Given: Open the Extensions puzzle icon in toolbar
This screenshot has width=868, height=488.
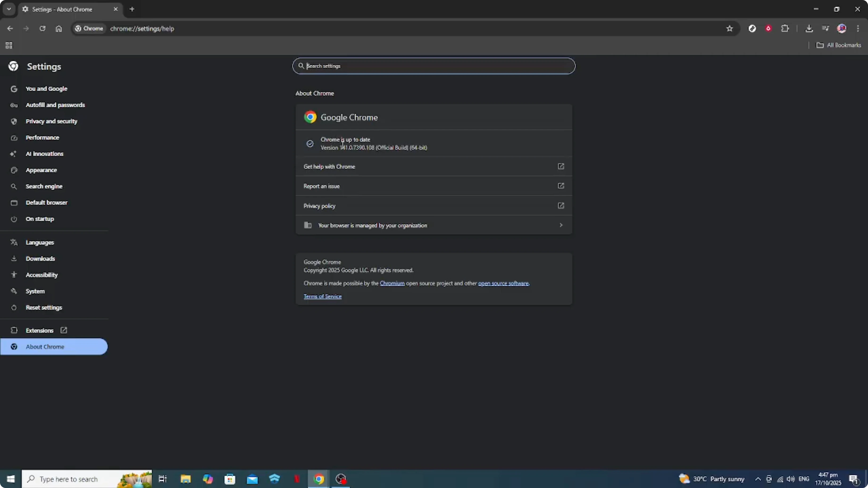Looking at the screenshot, I should tap(785, 29).
